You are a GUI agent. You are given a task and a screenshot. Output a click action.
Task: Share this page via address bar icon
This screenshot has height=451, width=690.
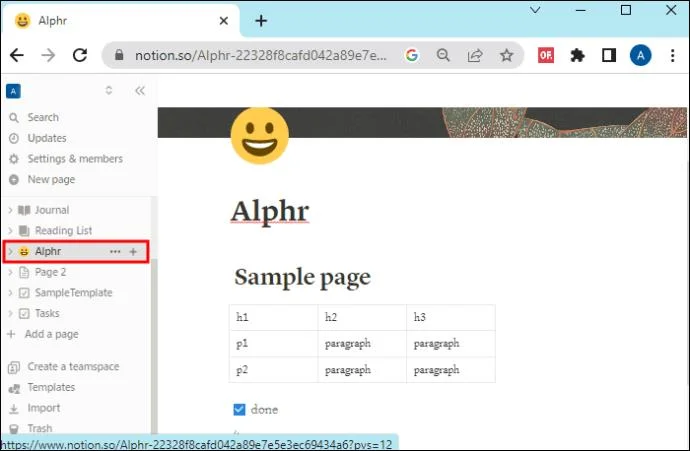pyautogui.click(x=475, y=55)
